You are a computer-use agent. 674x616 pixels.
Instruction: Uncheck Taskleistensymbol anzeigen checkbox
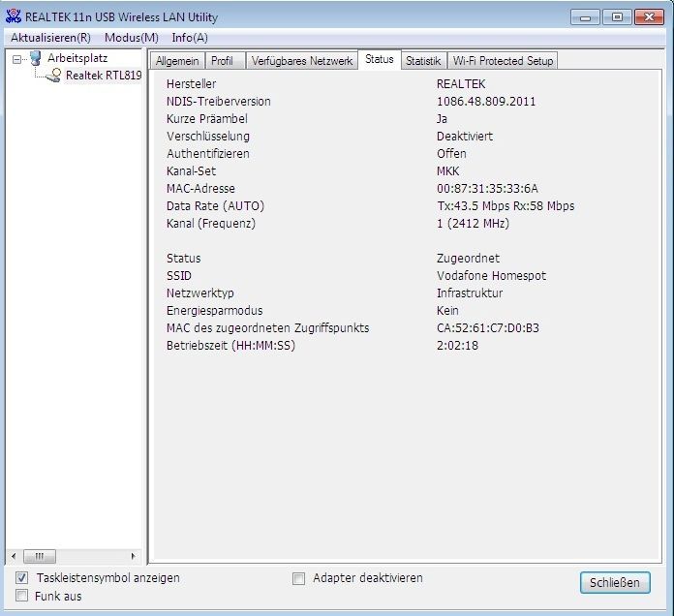pos(21,577)
